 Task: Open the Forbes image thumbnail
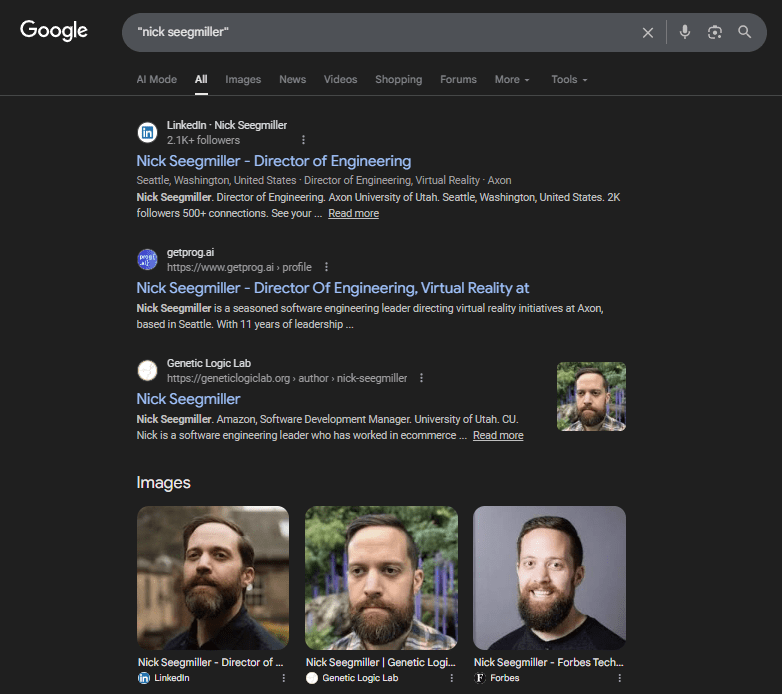[549, 578]
